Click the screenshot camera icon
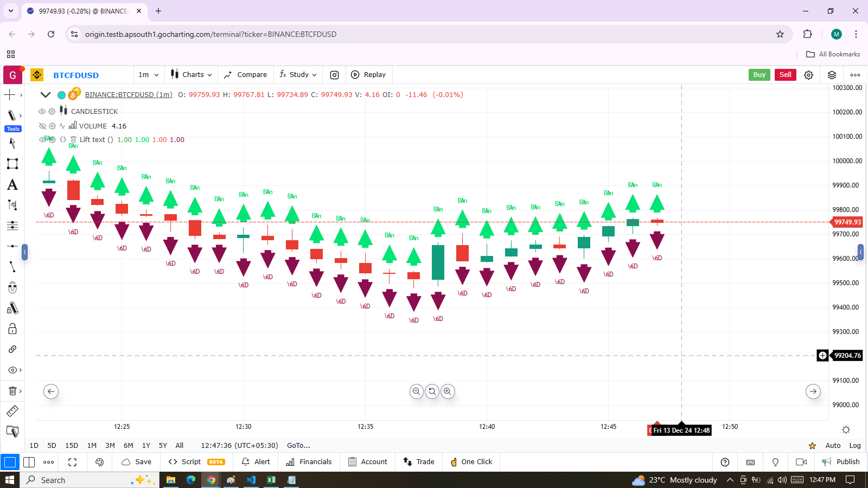Image resolution: width=868 pixels, height=488 pixels. point(335,75)
